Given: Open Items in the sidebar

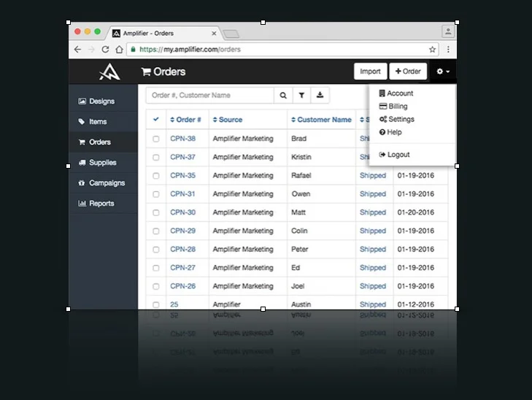Looking at the screenshot, I should pos(103,121).
